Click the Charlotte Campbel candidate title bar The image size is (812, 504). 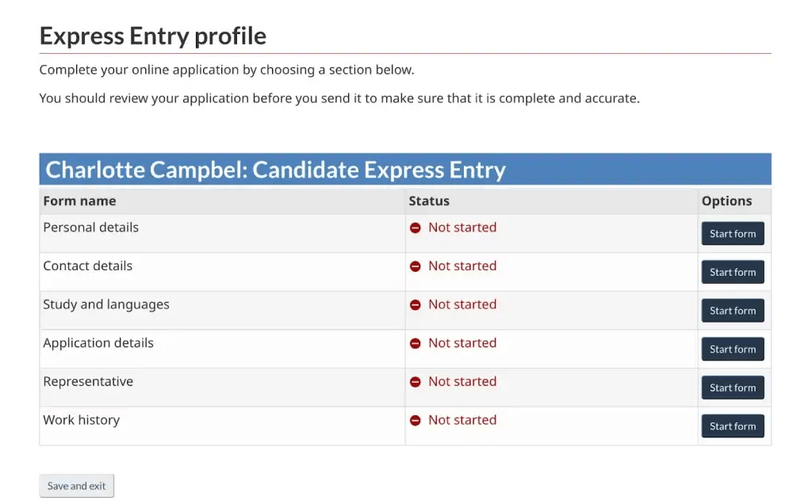coord(276,169)
